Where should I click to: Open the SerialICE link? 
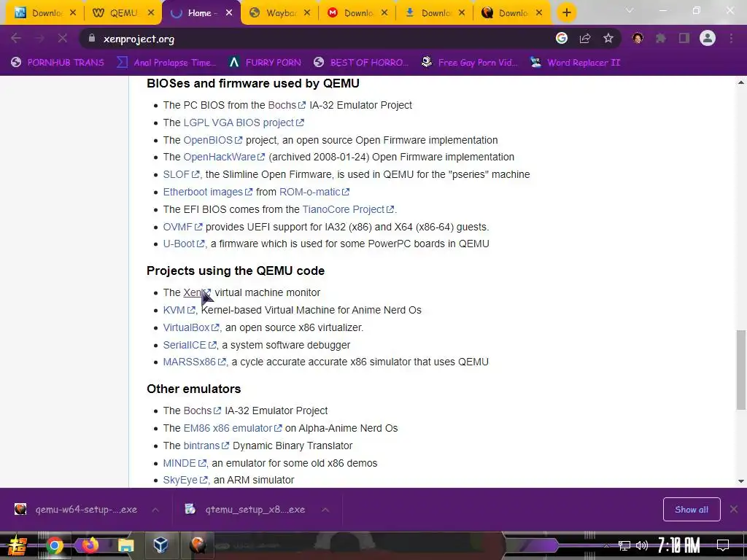coord(190,345)
